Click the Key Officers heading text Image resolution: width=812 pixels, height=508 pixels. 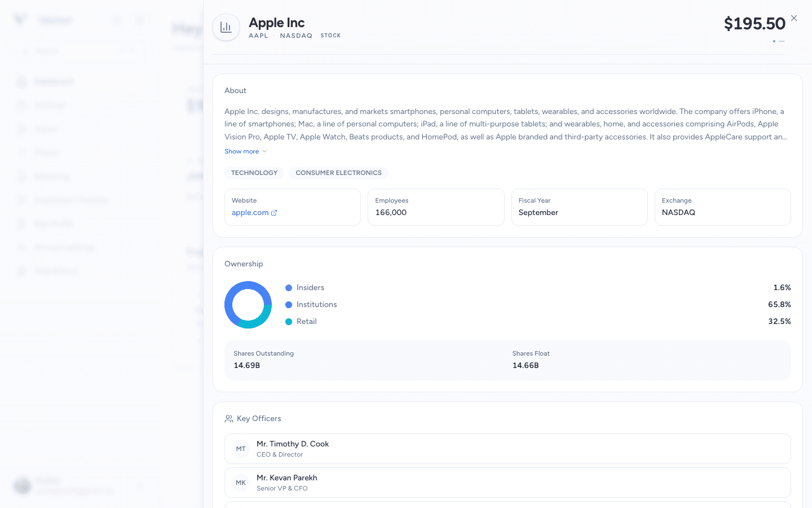pos(259,419)
